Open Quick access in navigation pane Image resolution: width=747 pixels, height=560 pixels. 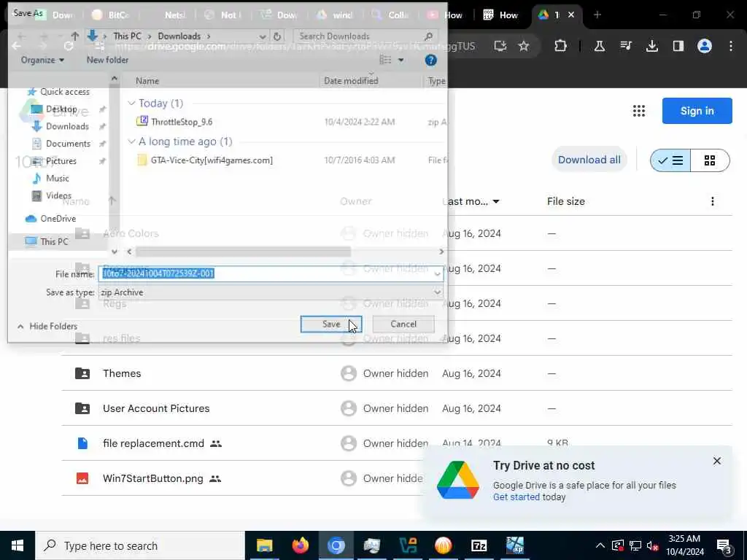click(64, 91)
